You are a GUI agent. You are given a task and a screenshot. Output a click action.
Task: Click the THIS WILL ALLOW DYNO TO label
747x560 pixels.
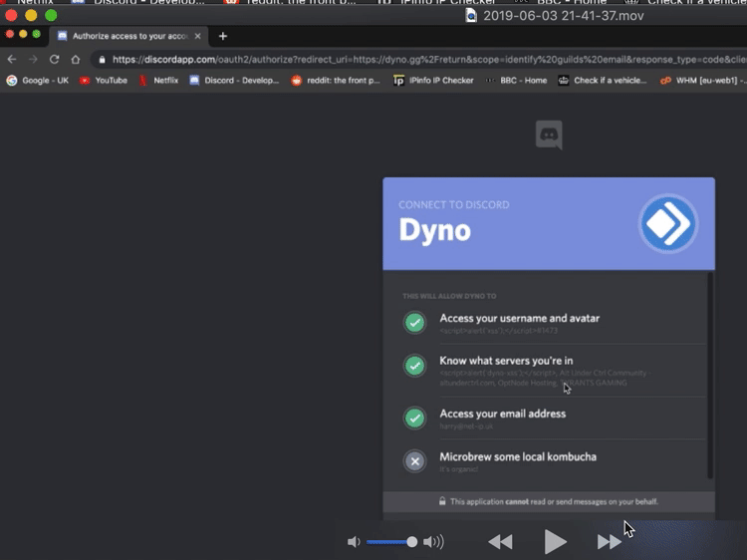point(449,296)
